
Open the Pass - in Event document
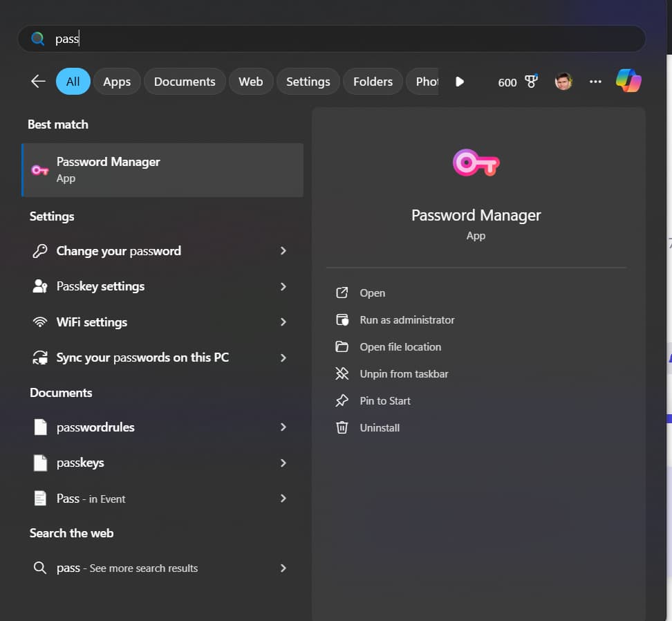[x=162, y=498]
